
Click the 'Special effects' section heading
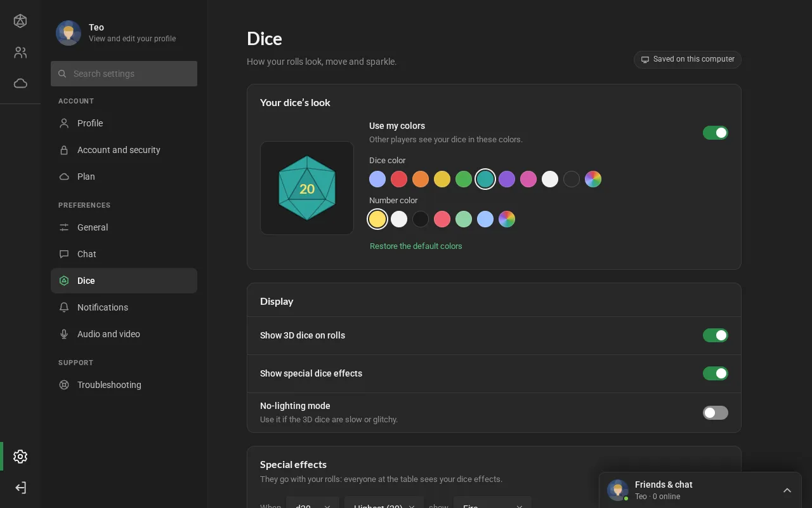click(293, 465)
